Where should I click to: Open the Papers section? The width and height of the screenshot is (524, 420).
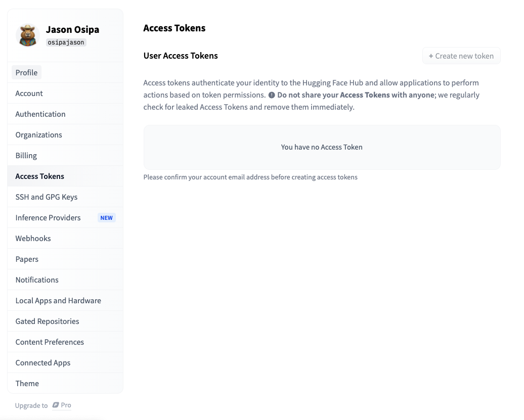tap(65, 259)
